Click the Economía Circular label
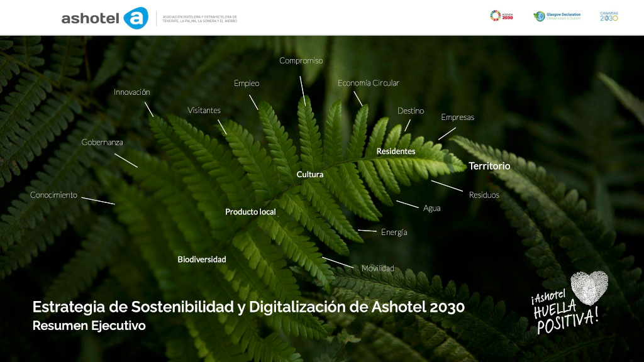The height and width of the screenshot is (362, 644). (368, 83)
